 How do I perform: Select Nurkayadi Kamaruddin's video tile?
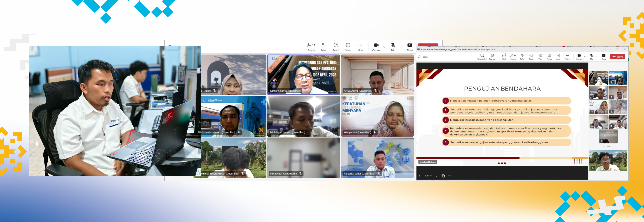304,158
